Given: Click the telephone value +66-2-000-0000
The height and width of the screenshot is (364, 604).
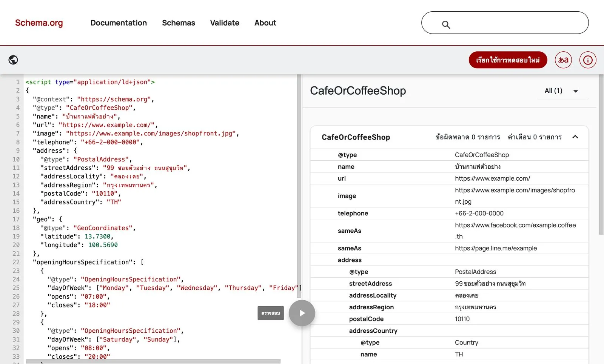Looking at the screenshot, I should [479, 213].
